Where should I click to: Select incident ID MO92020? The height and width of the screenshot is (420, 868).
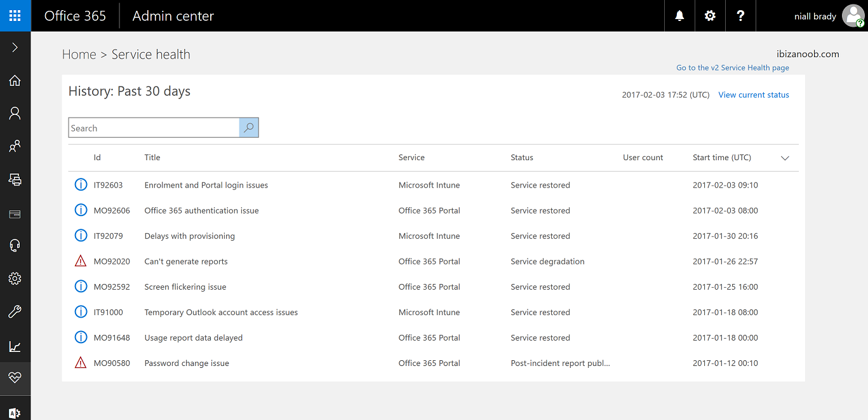(x=112, y=261)
